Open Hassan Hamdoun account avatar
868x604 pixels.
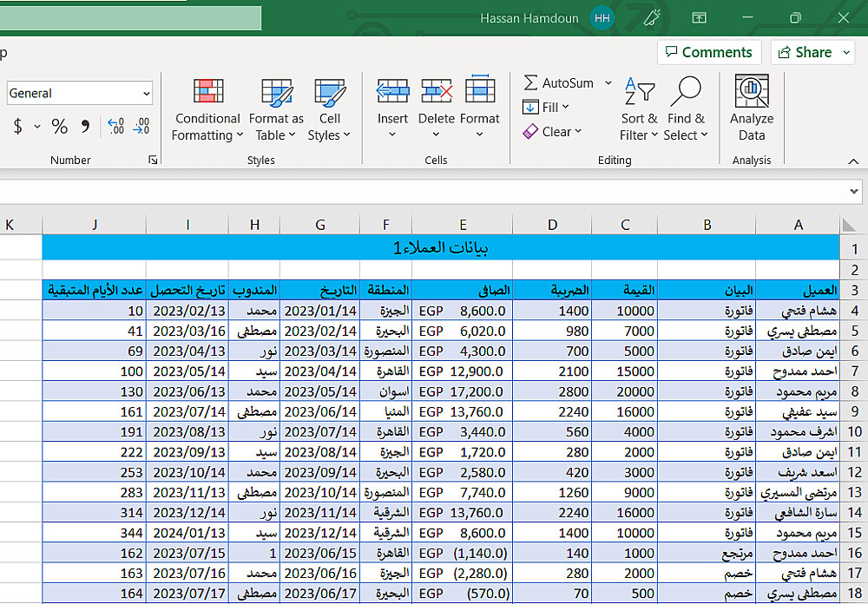point(602,18)
